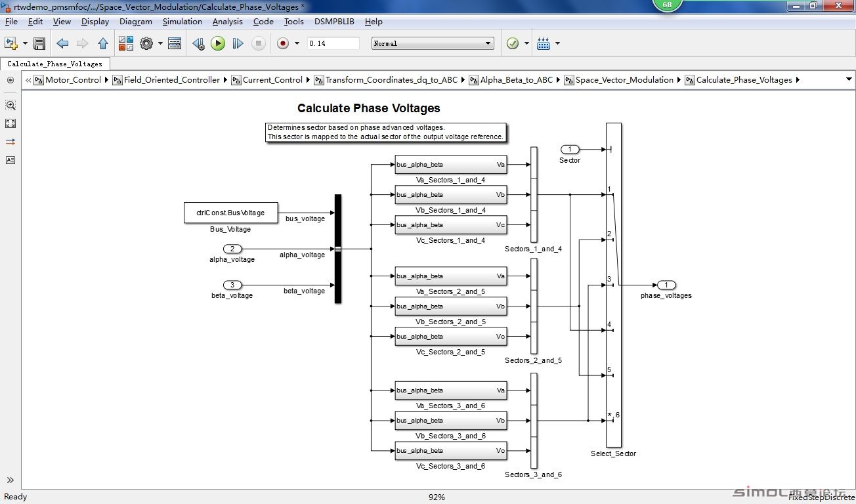The height and width of the screenshot is (504, 856).
Task: Click the Model Advisor checkmark icon
Action: click(x=513, y=43)
